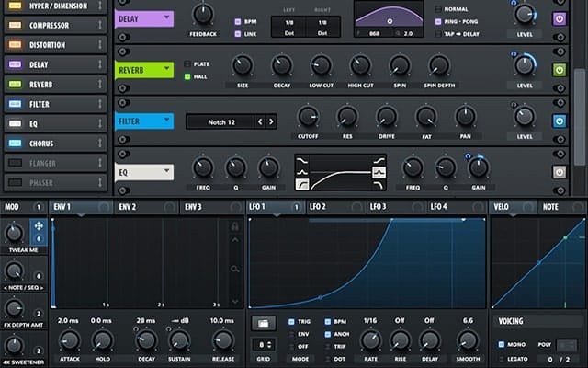This screenshot has height=368, width=588.
Task: Toggle delay Link checkbox
Action: pos(237,34)
